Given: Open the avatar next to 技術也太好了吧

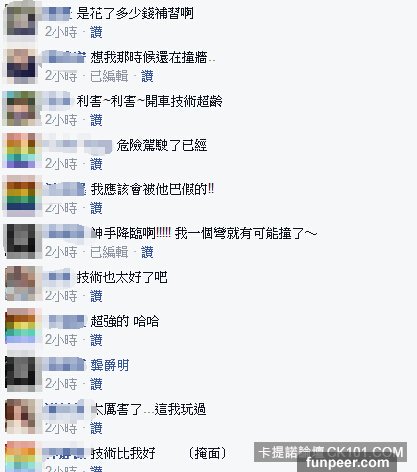Looking at the screenshot, I should pos(21,284).
